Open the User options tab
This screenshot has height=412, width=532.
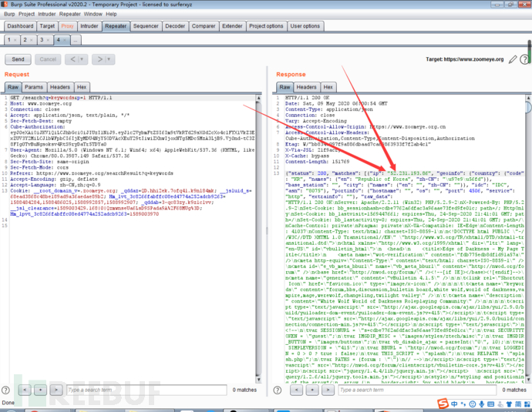coord(305,26)
